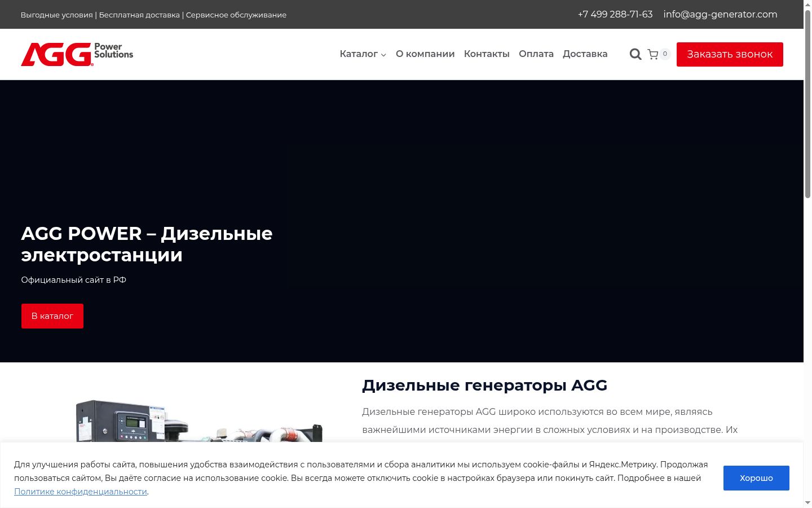The width and height of the screenshot is (812, 508).
Task: Click the text Официальный сайт в РФ
Action: click(x=73, y=280)
